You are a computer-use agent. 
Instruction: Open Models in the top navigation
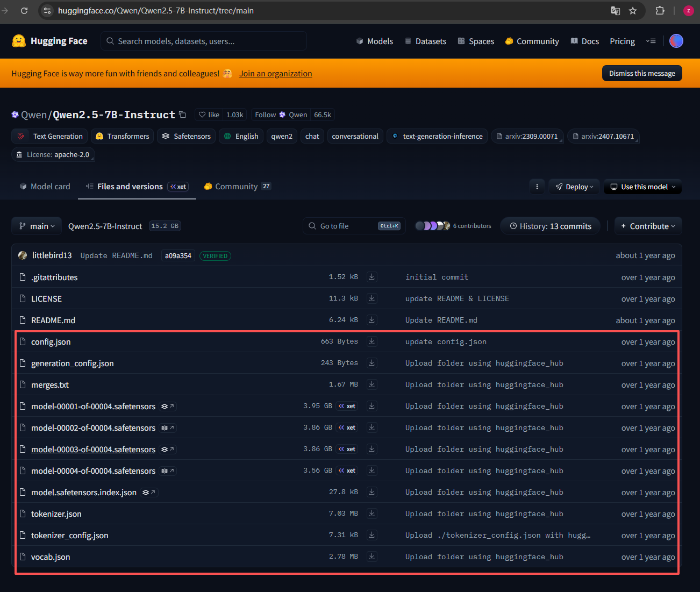(x=375, y=41)
